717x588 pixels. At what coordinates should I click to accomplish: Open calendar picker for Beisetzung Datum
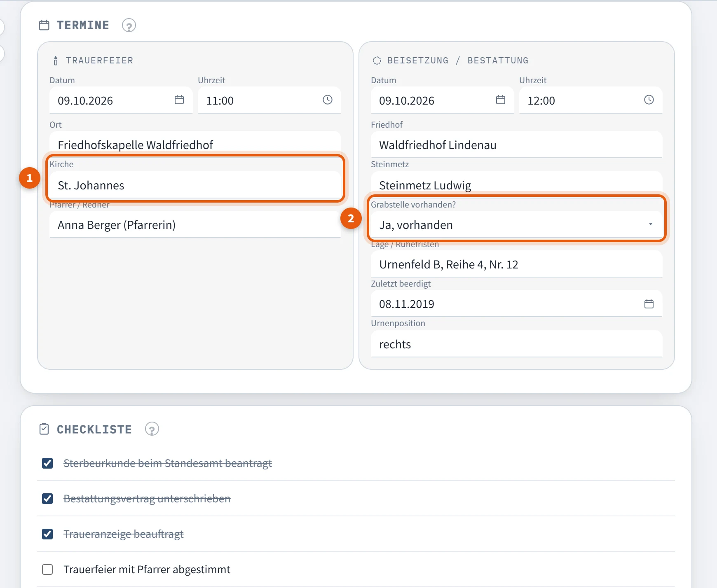(x=501, y=100)
